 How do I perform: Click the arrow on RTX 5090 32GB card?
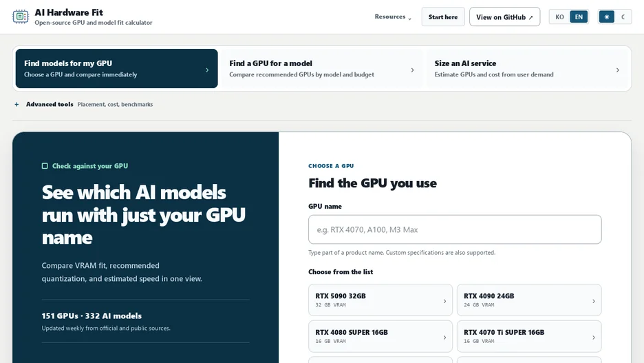[x=444, y=301]
